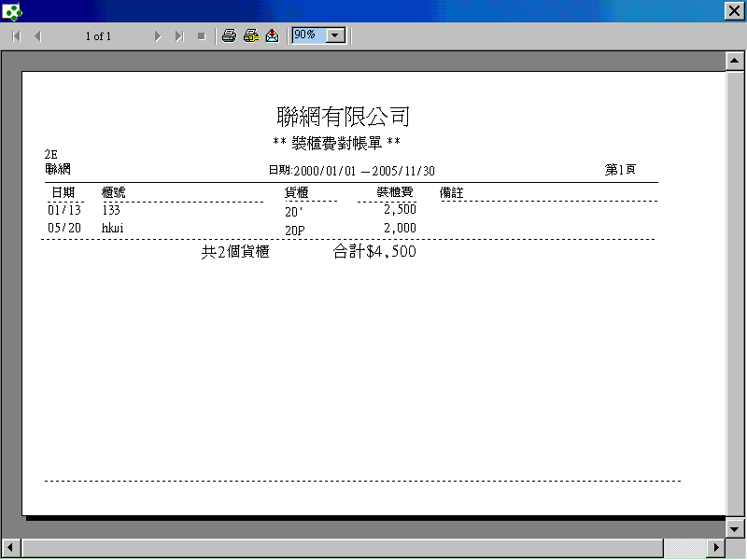
Task: Click the 日期 column header
Action: [x=63, y=192]
